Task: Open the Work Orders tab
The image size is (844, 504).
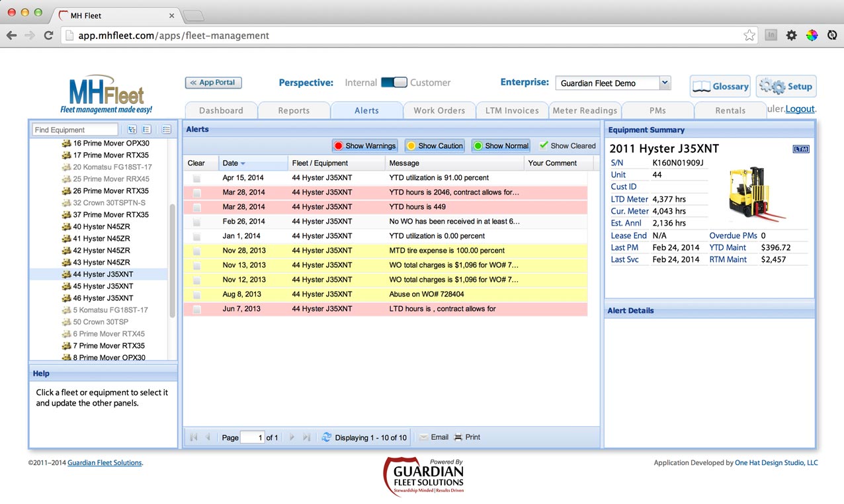Action: (439, 110)
